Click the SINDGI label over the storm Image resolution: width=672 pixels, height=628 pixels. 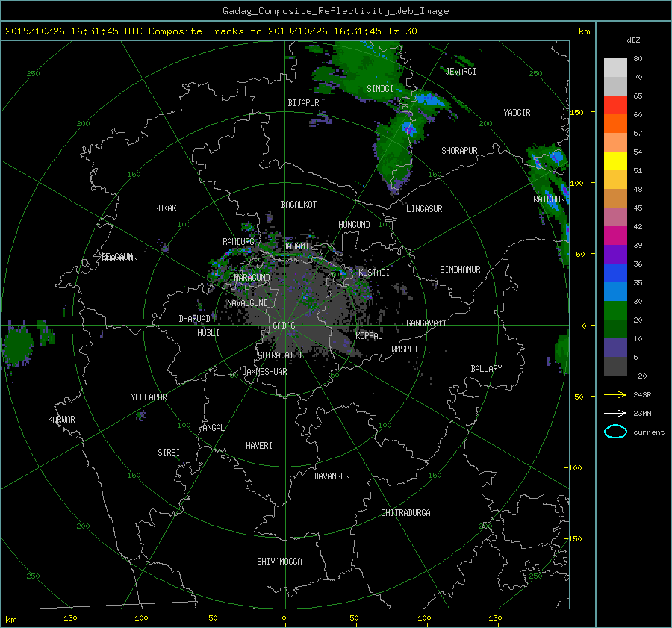(380, 89)
